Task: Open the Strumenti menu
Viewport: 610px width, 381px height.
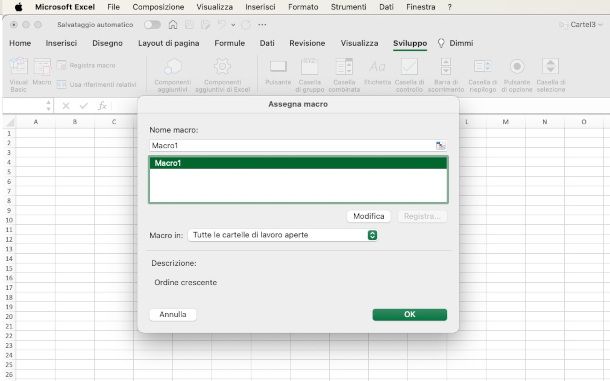Action: tap(349, 7)
